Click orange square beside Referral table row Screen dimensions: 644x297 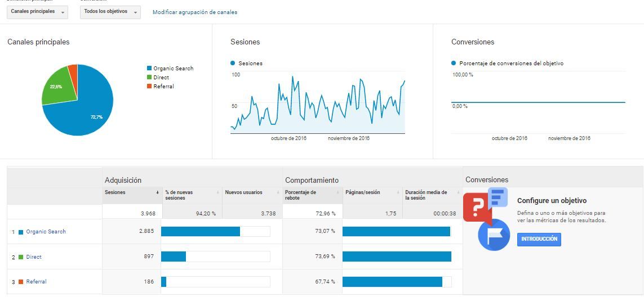click(x=21, y=282)
